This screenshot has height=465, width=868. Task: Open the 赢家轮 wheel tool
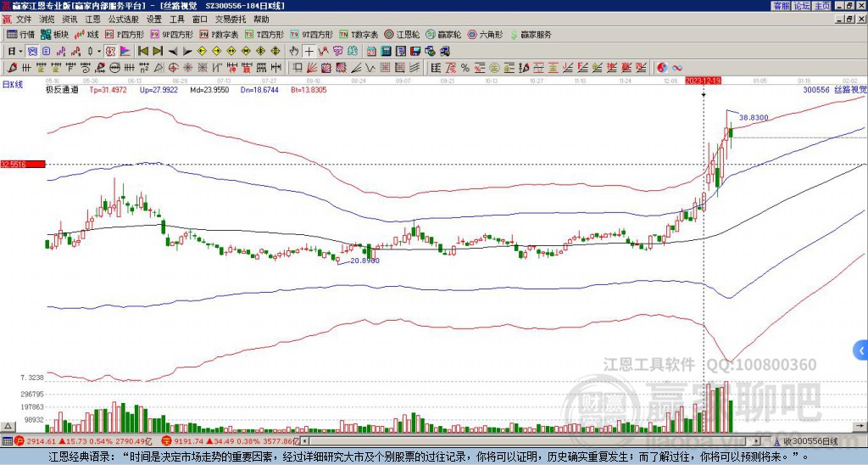pos(444,34)
